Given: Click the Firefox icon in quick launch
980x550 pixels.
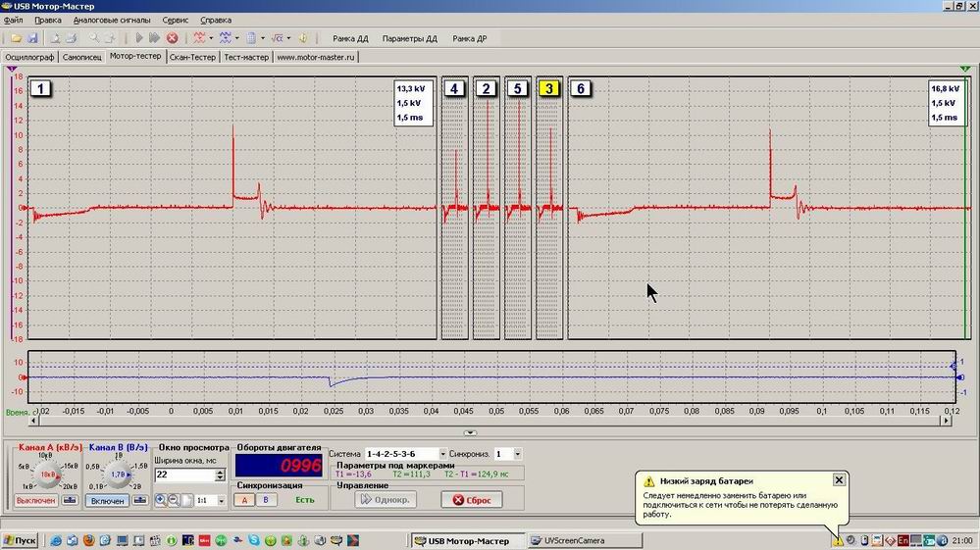Looking at the screenshot, I should (88, 540).
